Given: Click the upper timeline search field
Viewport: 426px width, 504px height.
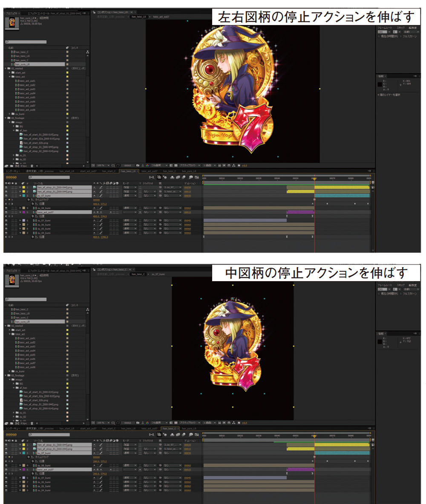Looking at the screenshot, I should tap(49, 177).
